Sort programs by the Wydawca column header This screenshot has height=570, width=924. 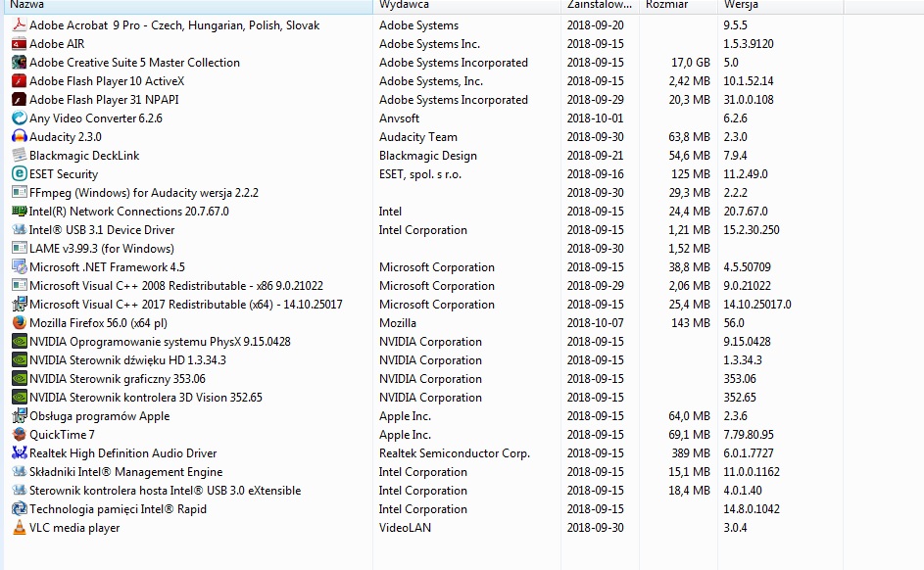point(466,5)
